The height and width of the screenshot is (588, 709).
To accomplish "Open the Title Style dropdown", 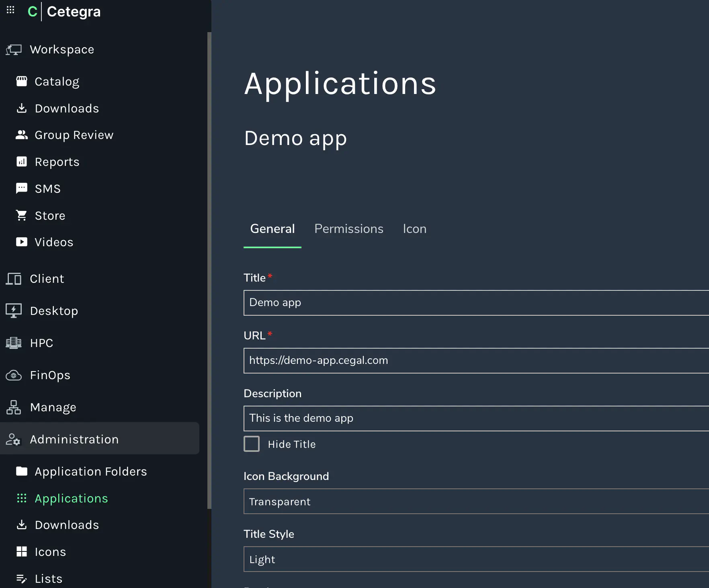I will [476, 559].
